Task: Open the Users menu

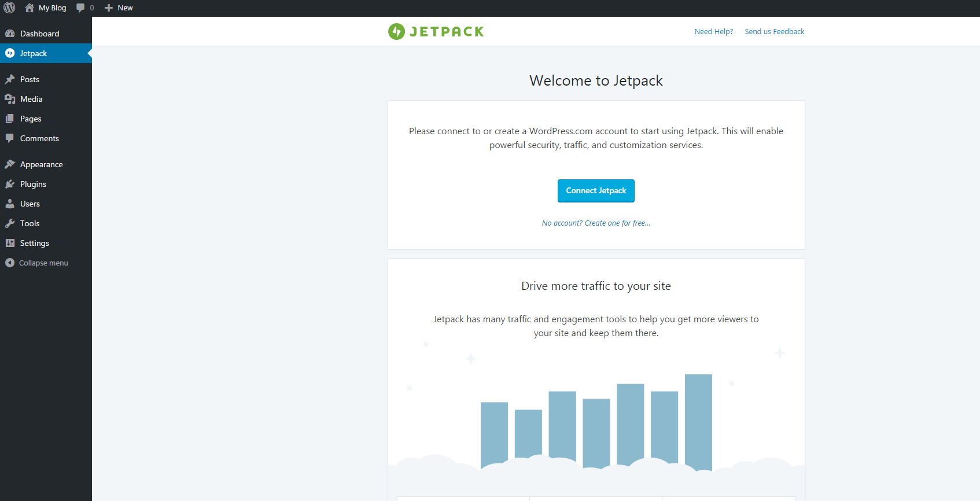Action: click(46, 204)
